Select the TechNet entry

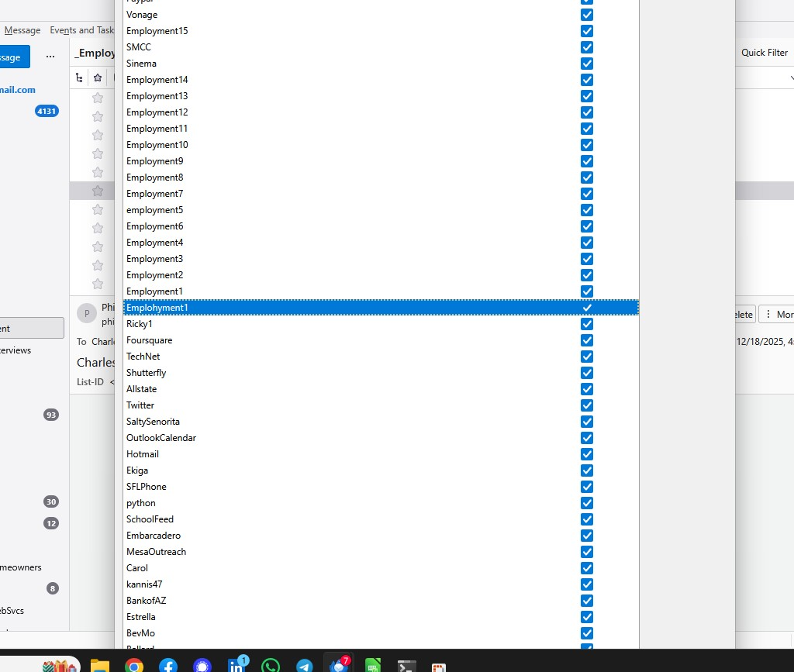(381, 357)
